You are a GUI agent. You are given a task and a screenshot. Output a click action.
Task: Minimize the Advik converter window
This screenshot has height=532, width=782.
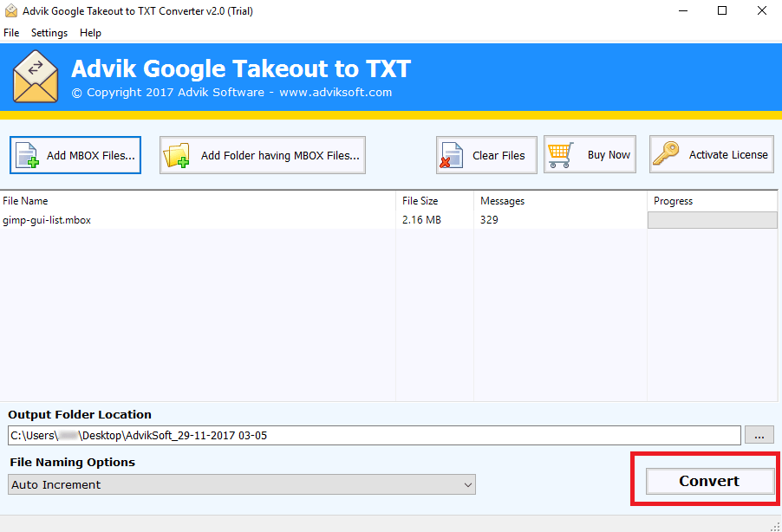pos(683,10)
